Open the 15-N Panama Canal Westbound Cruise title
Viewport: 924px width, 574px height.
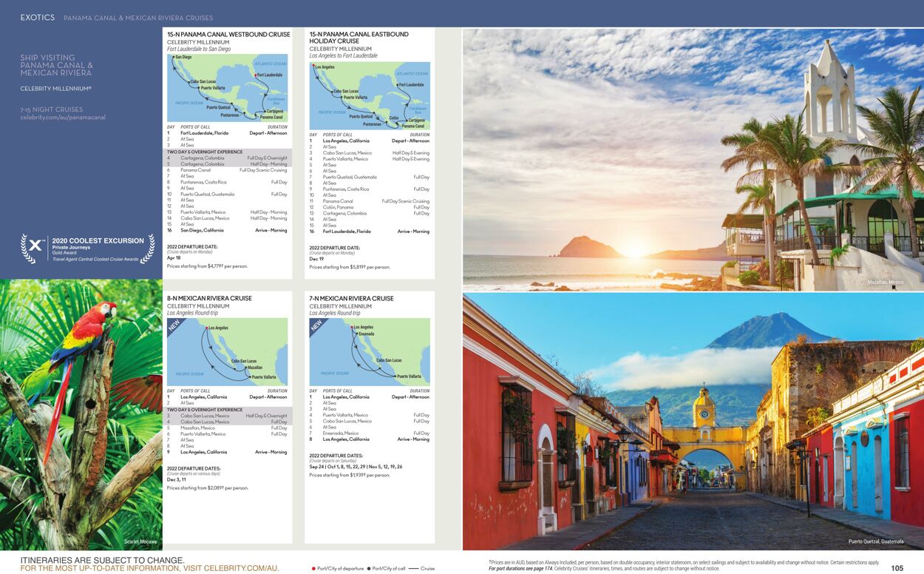[228, 34]
